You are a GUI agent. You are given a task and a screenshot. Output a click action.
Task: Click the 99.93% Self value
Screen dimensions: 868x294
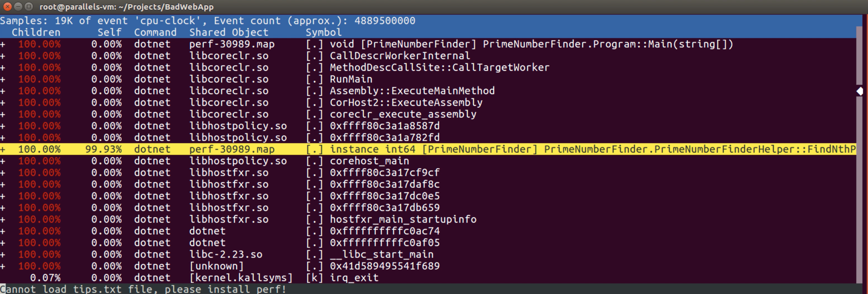(103, 149)
